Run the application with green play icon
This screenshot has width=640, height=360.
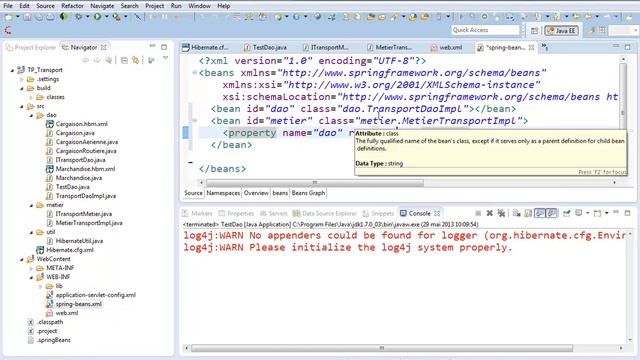[x=97, y=17]
